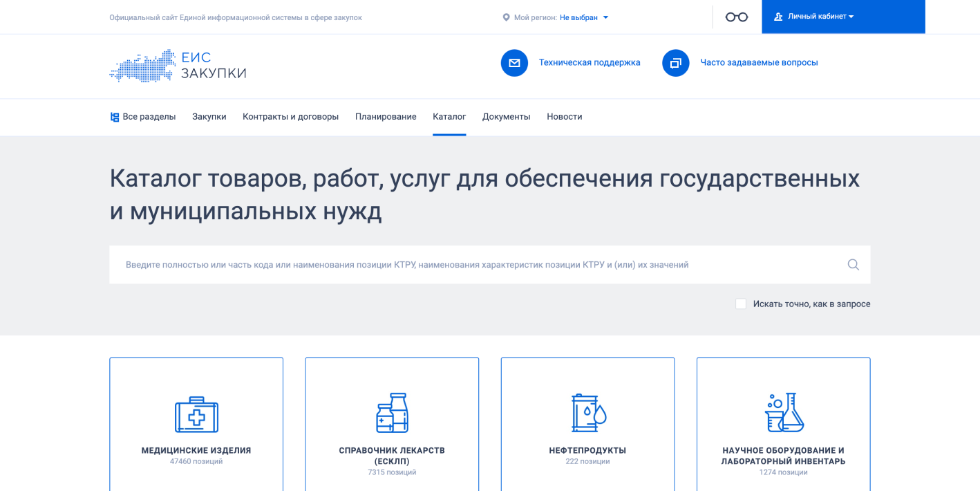Open СПРАВОЧНИК ЛЕКАРСТВ (ЕСКЛП) category title
Screen dimensions: 980x491
tap(392, 456)
